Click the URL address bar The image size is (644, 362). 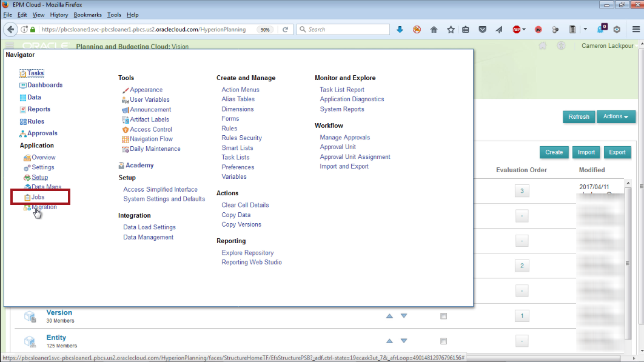pos(144,30)
